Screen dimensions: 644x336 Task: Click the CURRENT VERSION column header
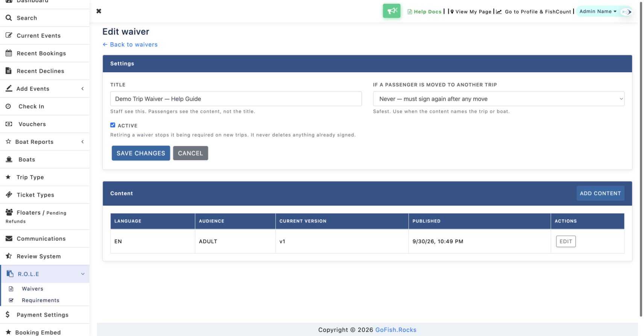click(342, 221)
